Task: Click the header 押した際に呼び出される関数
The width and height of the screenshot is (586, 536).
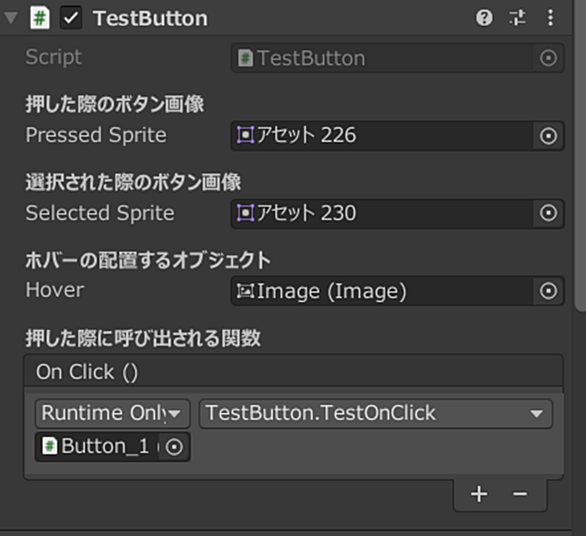Action: (143, 338)
